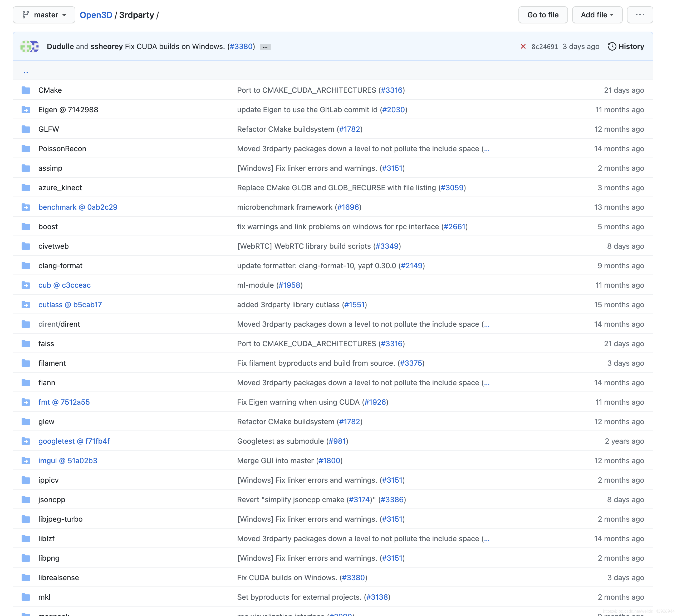Image resolution: width=677 pixels, height=616 pixels.
Task: Open the cutlass @ b5cab17 submodule
Action: pyautogui.click(x=70, y=305)
